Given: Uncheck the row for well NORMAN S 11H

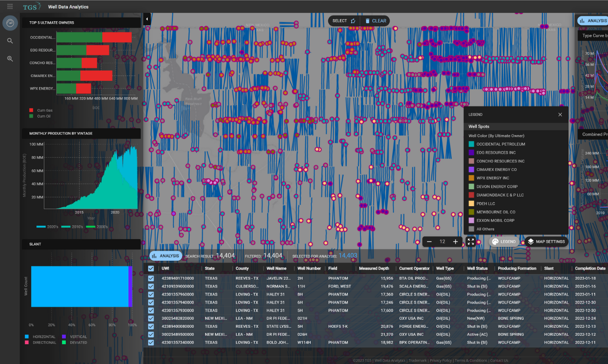Looking at the screenshot, I should [x=152, y=286].
